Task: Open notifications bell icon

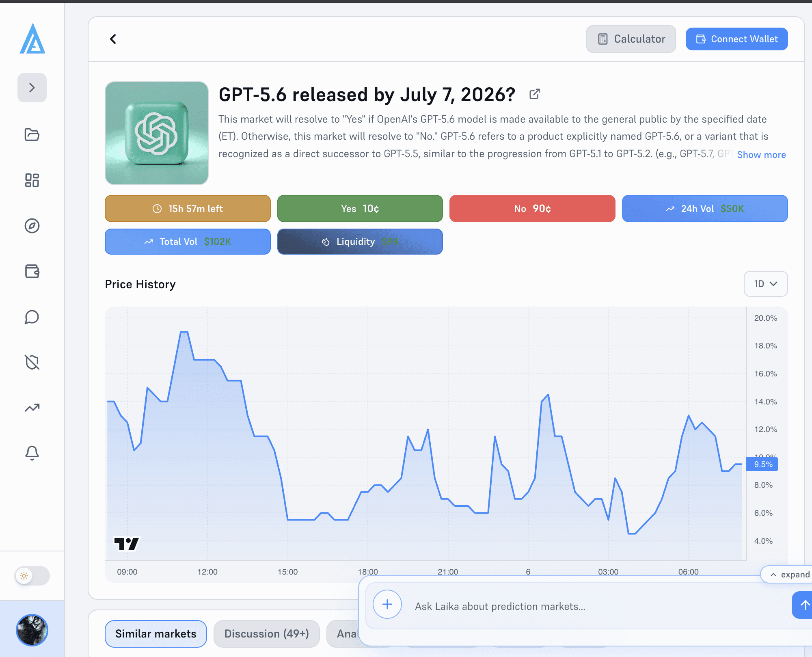Action: pyautogui.click(x=32, y=453)
